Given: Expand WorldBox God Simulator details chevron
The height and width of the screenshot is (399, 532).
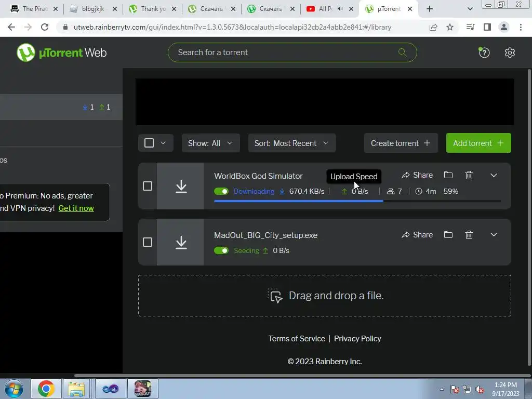Looking at the screenshot, I should click(x=494, y=175).
